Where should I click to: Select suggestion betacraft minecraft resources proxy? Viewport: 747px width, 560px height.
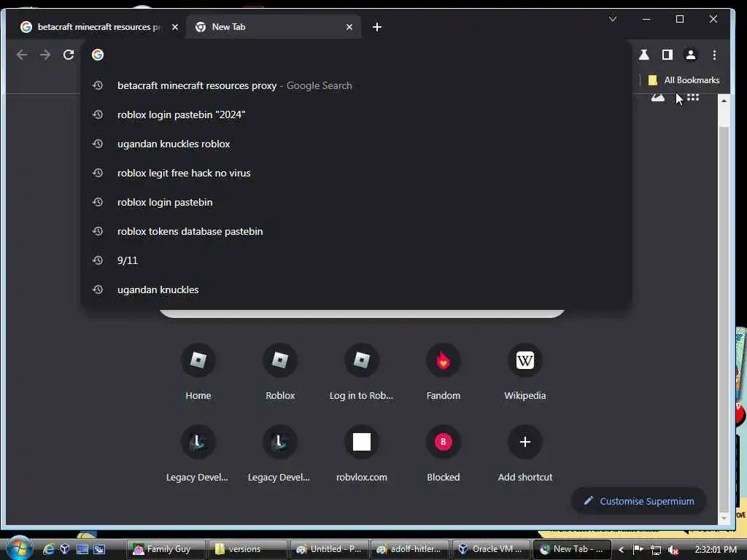(356, 86)
